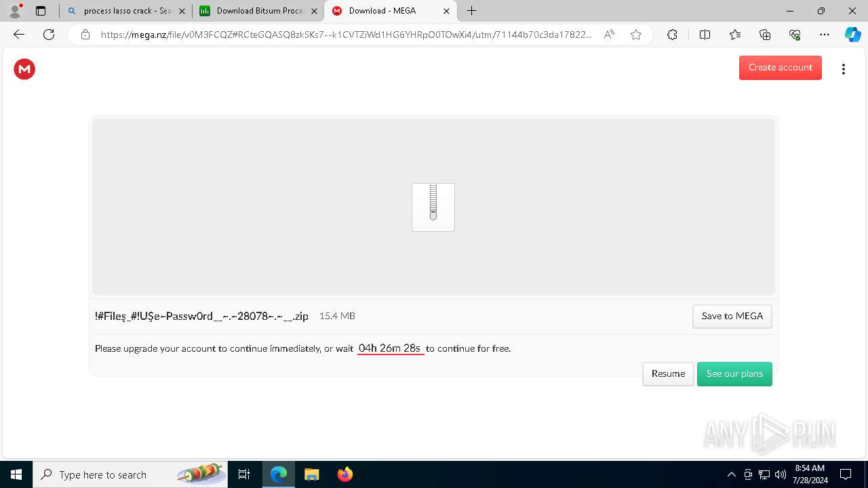Go back with browser back arrow
This screenshot has width=868, height=488.
coord(19,35)
